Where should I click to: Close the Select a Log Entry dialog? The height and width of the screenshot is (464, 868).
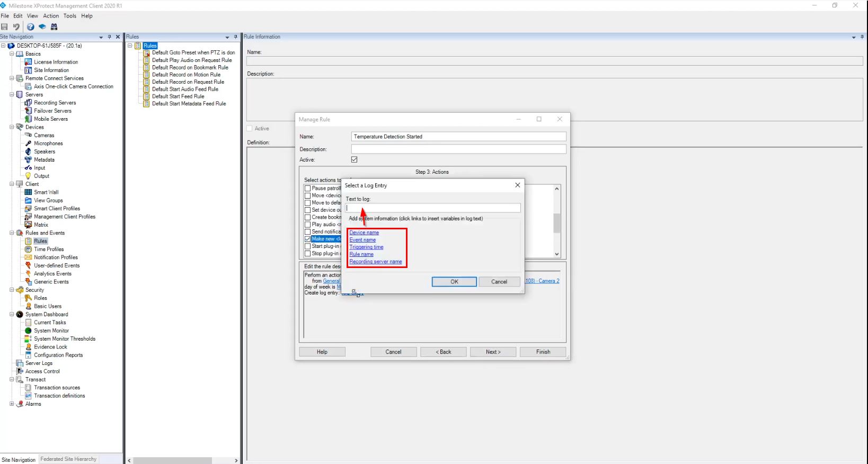pyautogui.click(x=517, y=185)
